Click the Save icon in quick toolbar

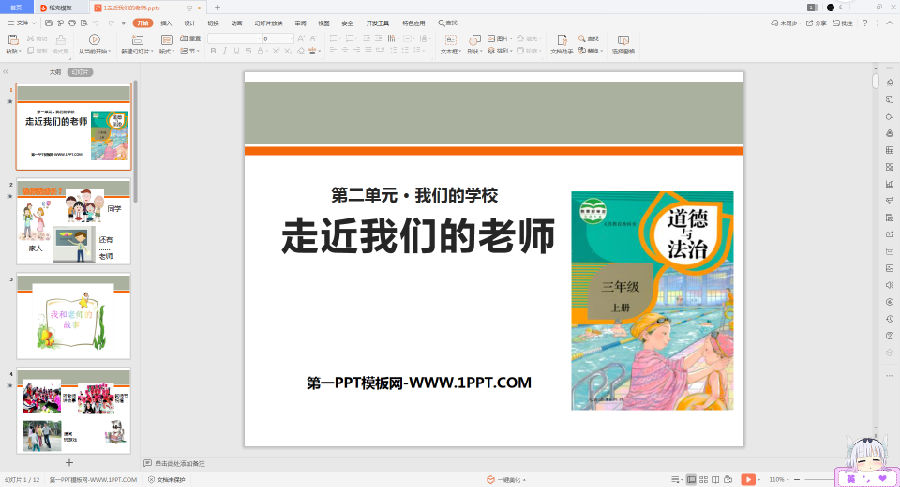click(x=49, y=23)
